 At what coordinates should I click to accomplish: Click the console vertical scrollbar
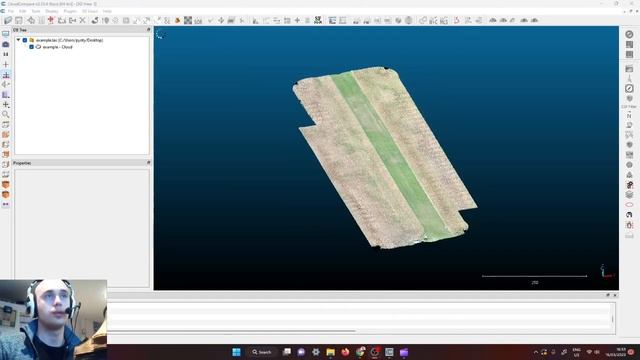click(612, 318)
